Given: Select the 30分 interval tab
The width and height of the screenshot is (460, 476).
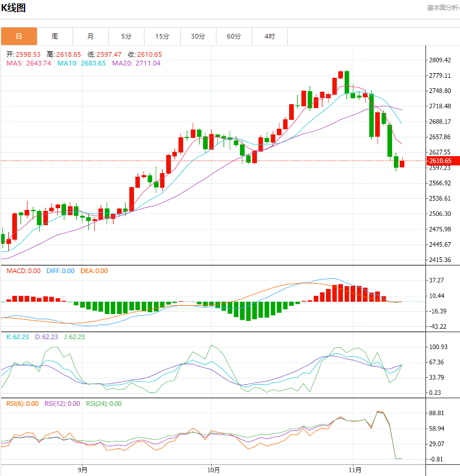Looking at the screenshot, I should 198,36.
